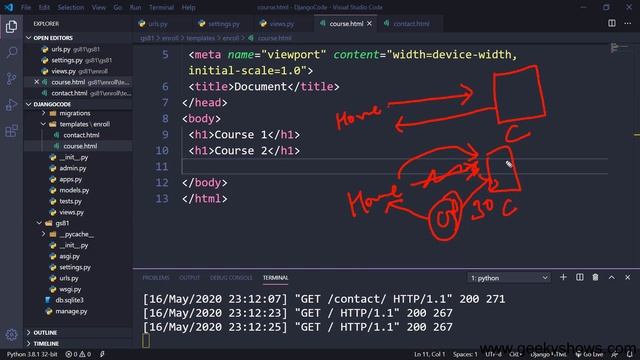
Task: Click the editor minimap
Action: [x=620, y=48]
